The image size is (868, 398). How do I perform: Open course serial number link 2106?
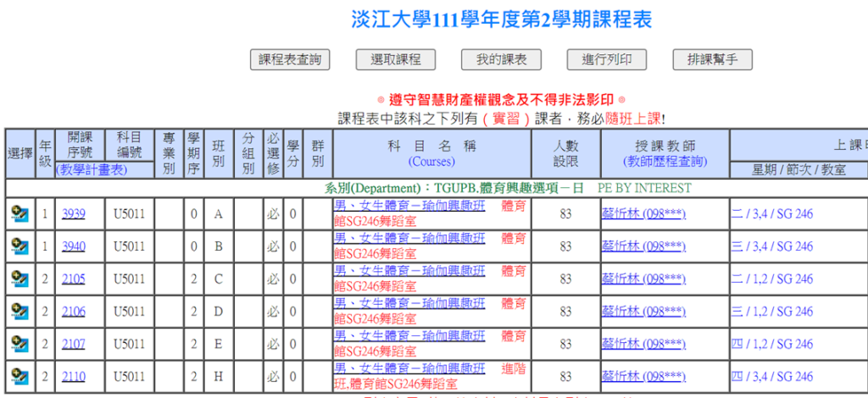(74, 312)
